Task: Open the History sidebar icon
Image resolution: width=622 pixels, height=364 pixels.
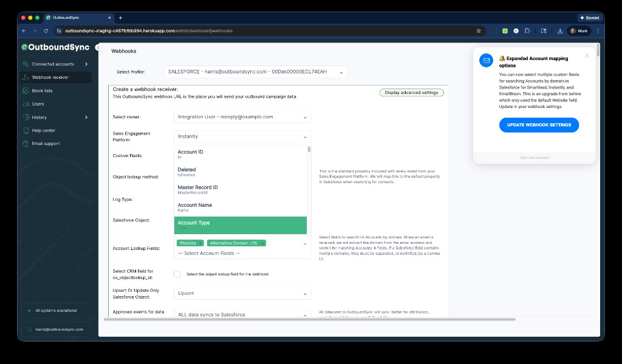Action: 26,116
